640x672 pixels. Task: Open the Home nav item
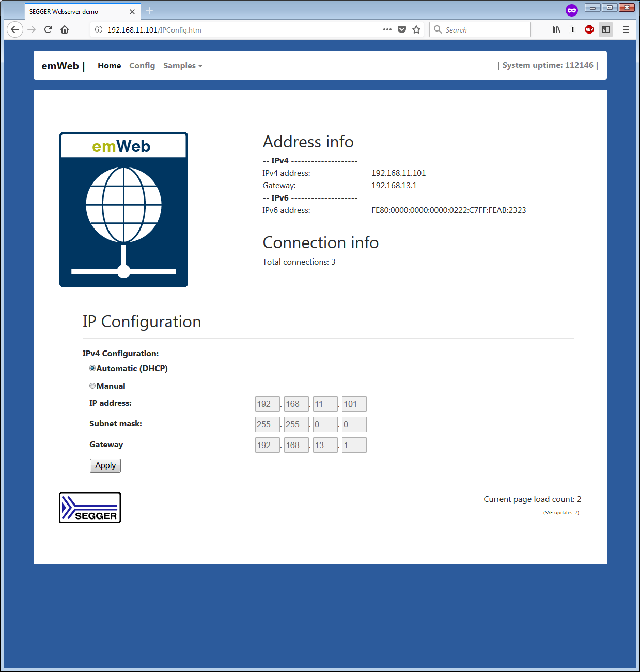click(109, 66)
